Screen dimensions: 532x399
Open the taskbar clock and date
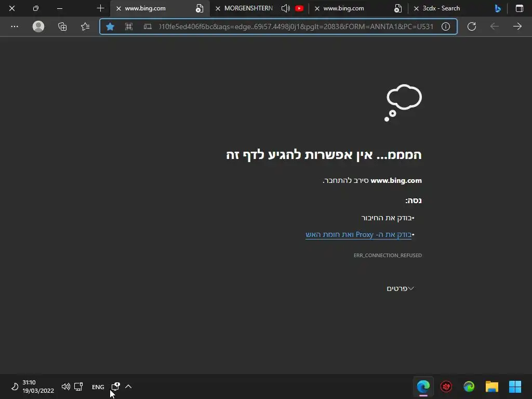click(38, 387)
